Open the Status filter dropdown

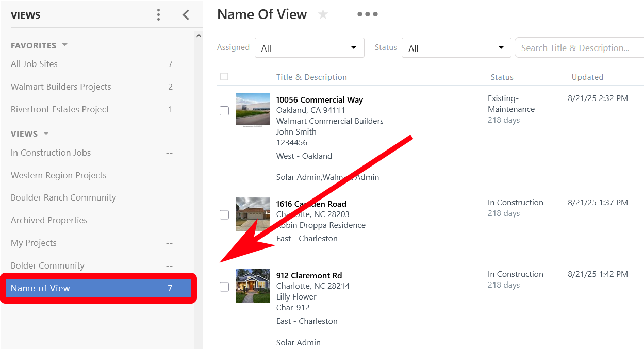click(456, 47)
